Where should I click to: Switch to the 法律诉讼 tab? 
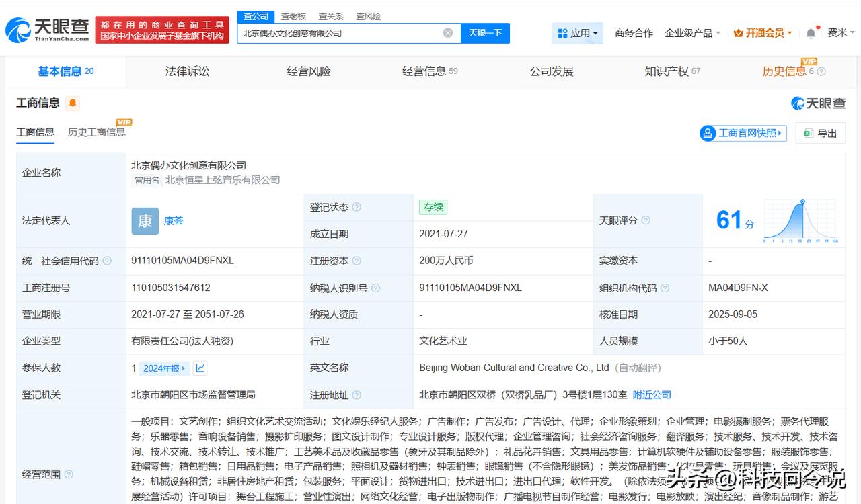187,71
